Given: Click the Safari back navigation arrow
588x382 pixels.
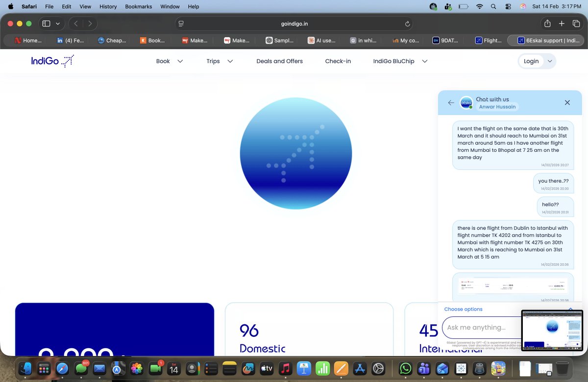Looking at the screenshot, I should (76, 23).
